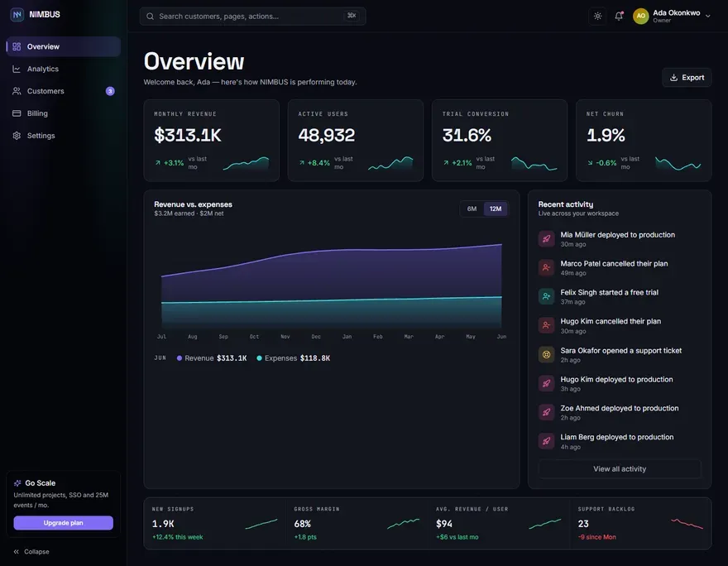Image resolution: width=728 pixels, height=566 pixels.
Task: Click rocket icon beside Zoe Ahmed
Action: pos(547,412)
